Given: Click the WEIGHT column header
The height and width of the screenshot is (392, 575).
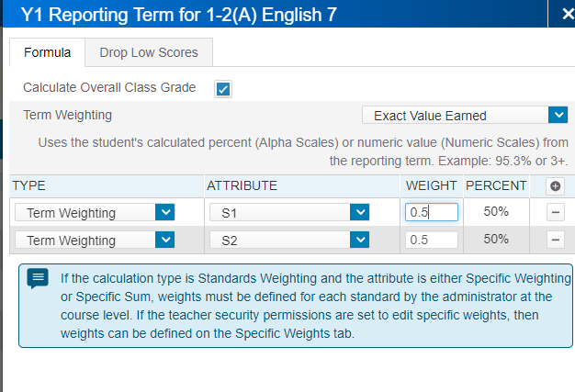Looking at the screenshot, I should tap(431, 185).
